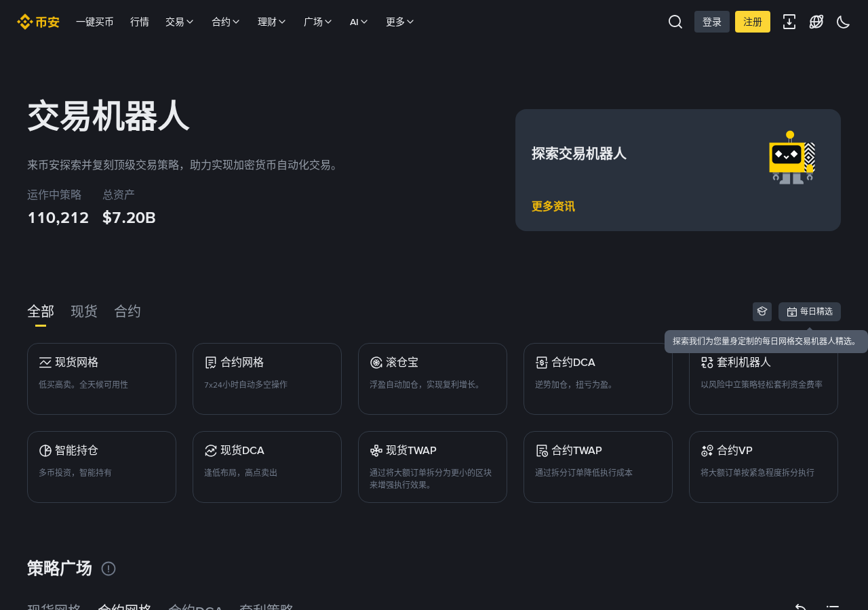This screenshot has width=868, height=610.
Task: Click the 智能持仓 card icon
Action: [45, 451]
